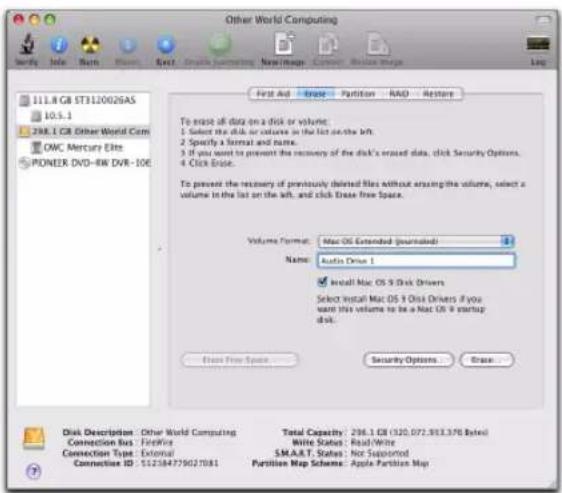Click the Enable Journaling toolbar icon
The width and height of the screenshot is (562, 493).
219,44
